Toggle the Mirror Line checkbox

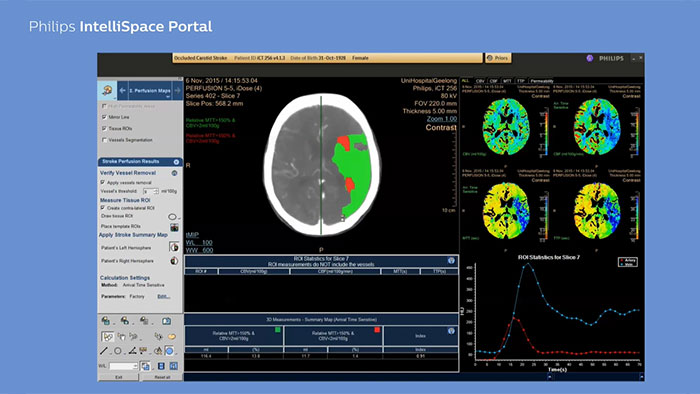pyautogui.click(x=104, y=117)
